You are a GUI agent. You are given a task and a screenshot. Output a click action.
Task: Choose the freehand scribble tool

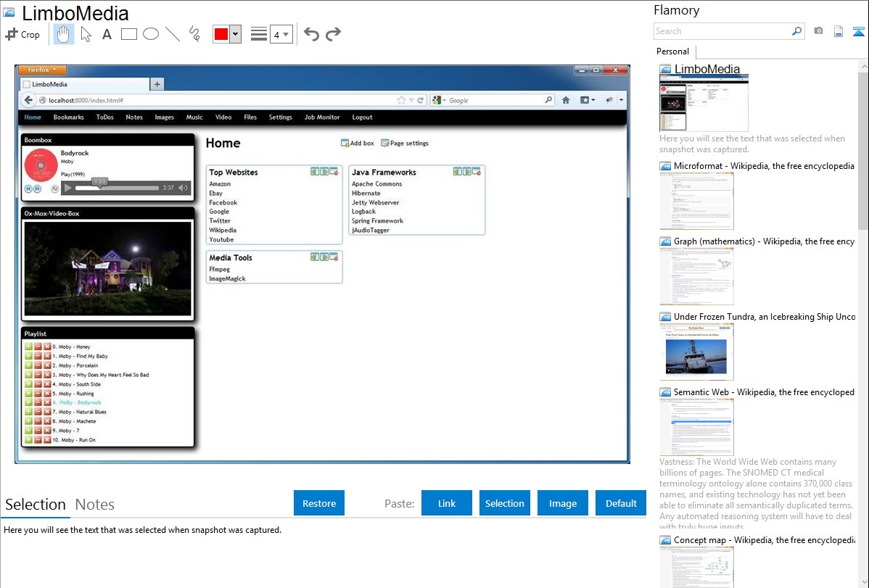coord(194,34)
